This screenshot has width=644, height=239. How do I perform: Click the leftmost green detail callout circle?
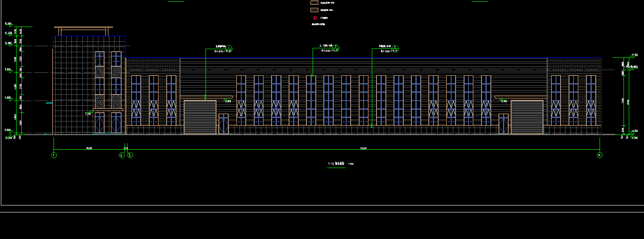click(229, 48)
